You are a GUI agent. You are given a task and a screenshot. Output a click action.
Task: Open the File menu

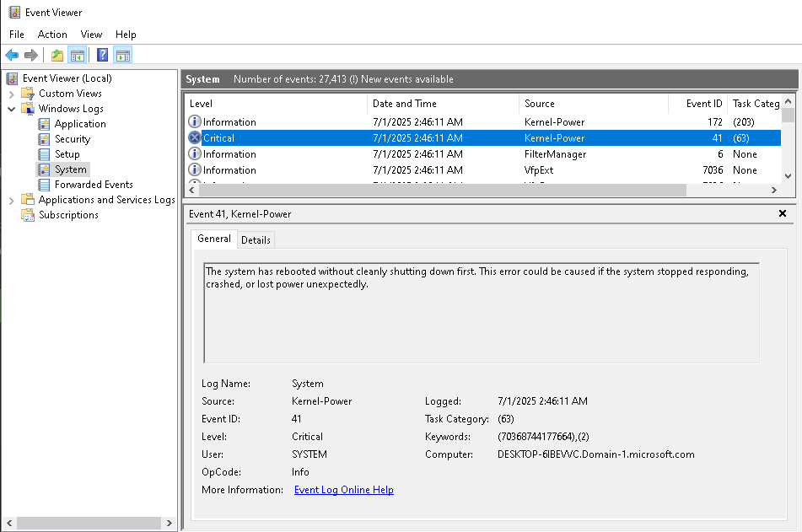click(16, 35)
